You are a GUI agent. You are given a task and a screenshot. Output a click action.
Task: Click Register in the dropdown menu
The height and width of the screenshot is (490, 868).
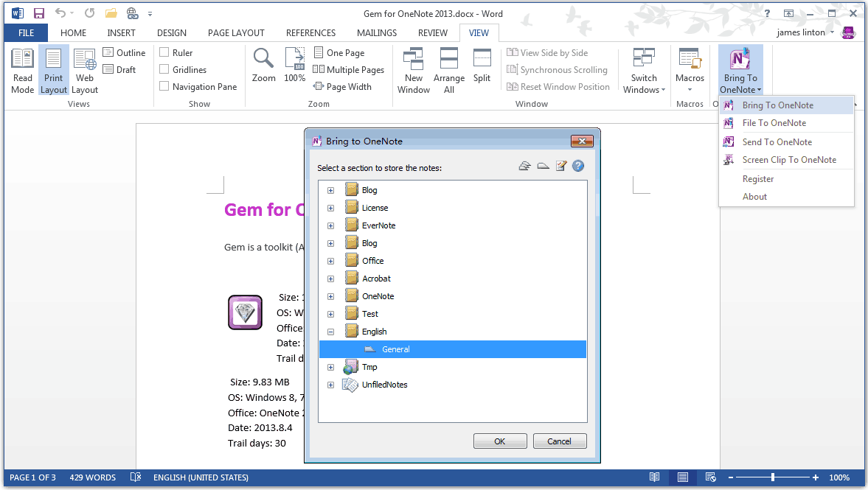click(786, 179)
